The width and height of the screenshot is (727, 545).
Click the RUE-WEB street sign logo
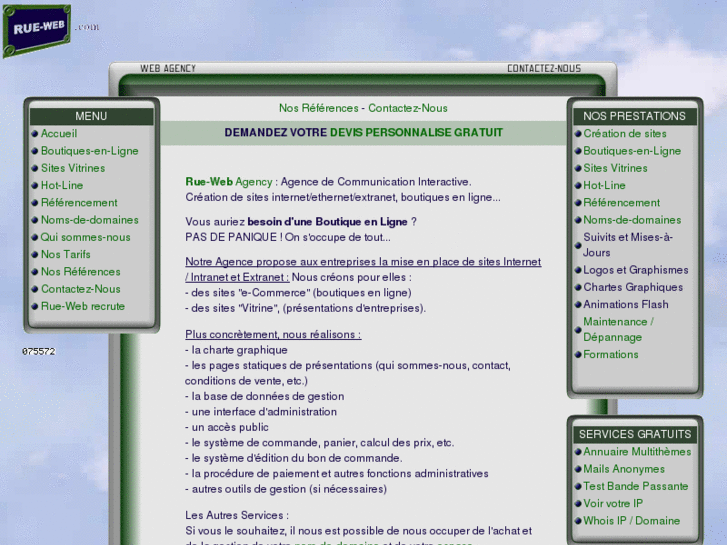click(x=37, y=31)
